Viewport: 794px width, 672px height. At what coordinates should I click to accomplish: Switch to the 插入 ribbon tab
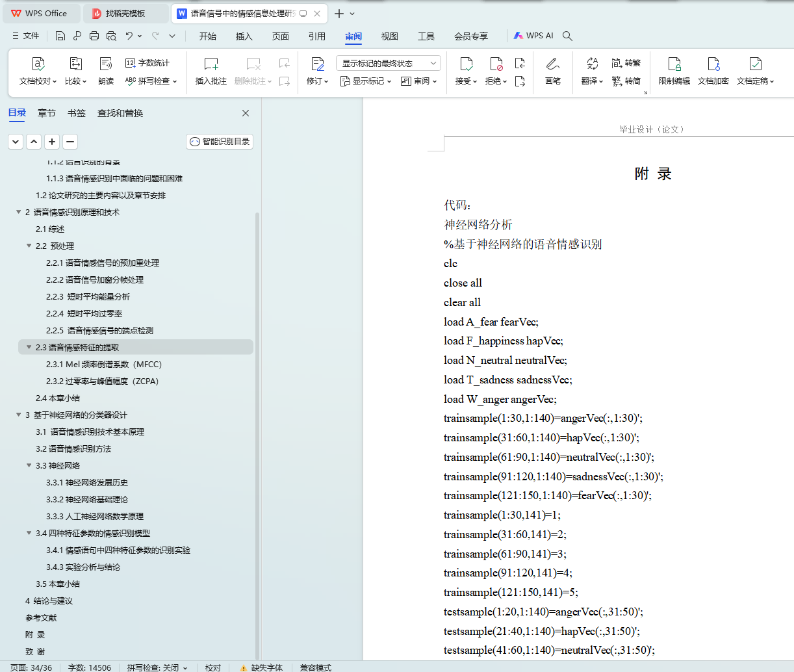pos(244,36)
